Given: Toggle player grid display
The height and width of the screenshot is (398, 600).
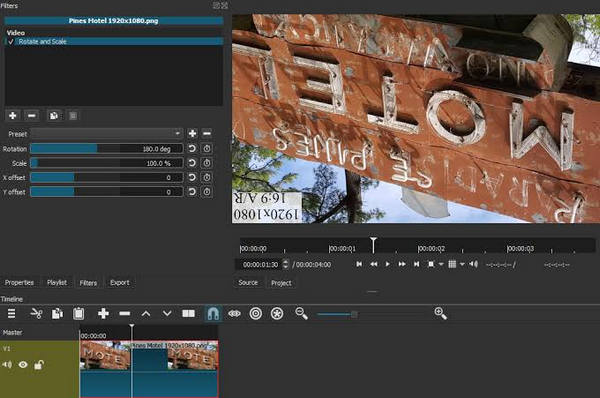Looking at the screenshot, I should point(452,264).
